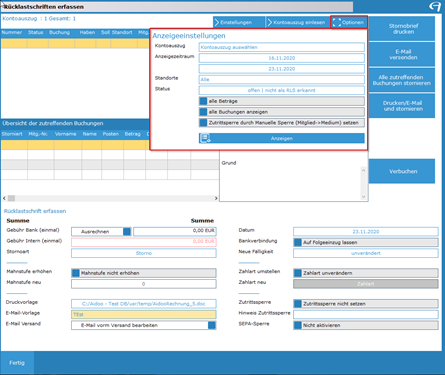Click the Anzeigen button
Viewport: 445px width, 375px height.
click(282, 138)
